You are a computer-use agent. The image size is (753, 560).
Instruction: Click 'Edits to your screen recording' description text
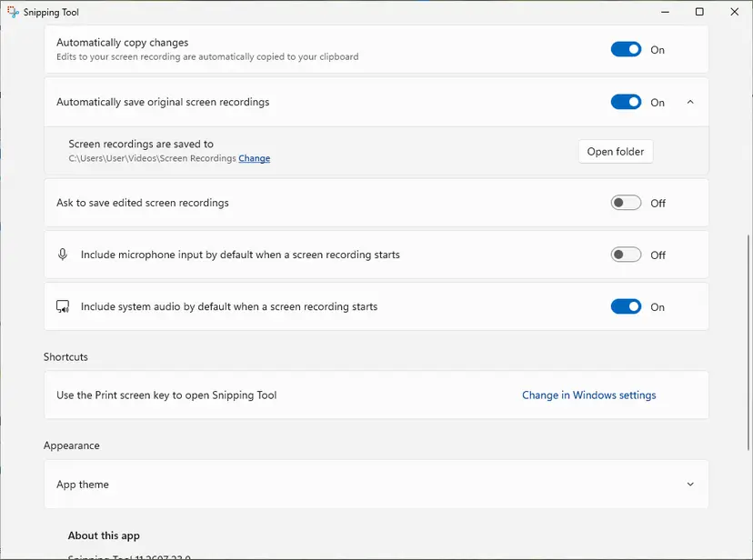[207, 56]
